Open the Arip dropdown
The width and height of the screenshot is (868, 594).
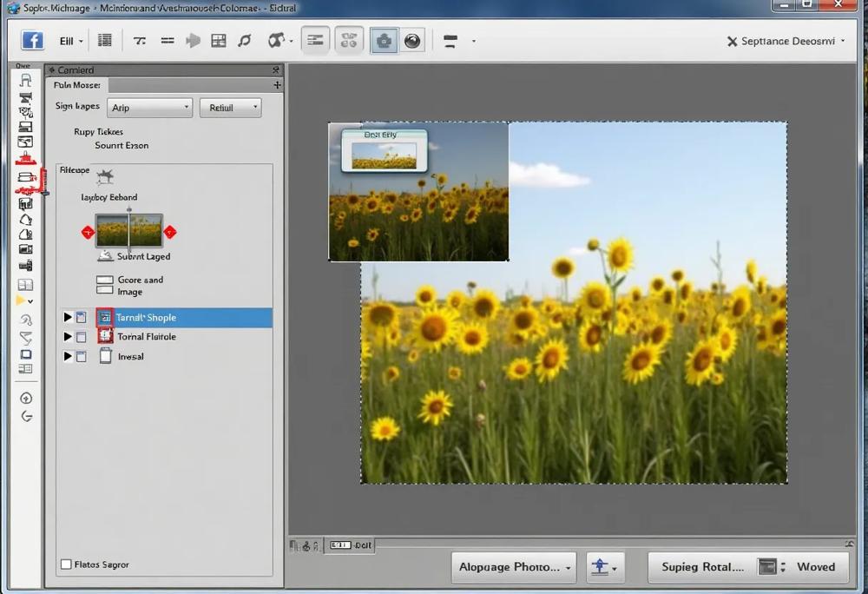pyautogui.click(x=149, y=108)
